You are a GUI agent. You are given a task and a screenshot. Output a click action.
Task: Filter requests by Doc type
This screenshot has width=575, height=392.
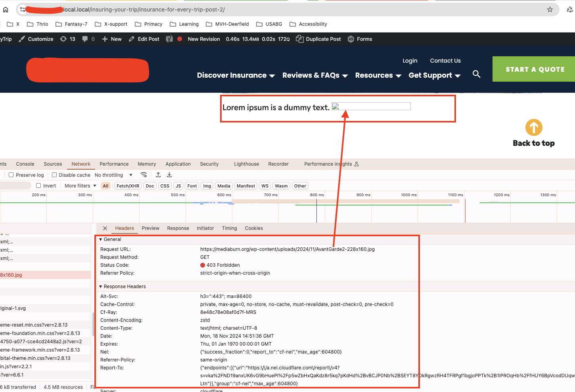(x=150, y=186)
